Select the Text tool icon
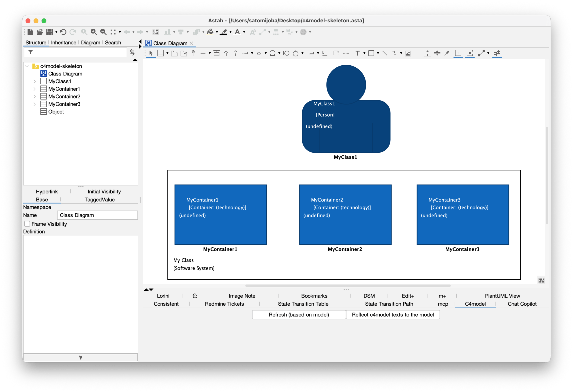The width and height of the screenshot is (573, 392). (357, 53)
